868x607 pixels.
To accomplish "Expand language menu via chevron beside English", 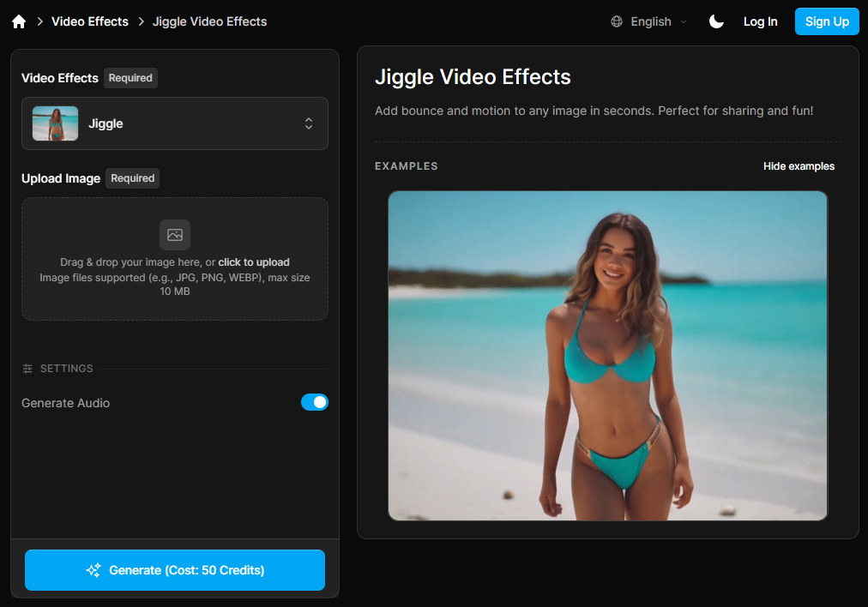I will pos(684,22).
